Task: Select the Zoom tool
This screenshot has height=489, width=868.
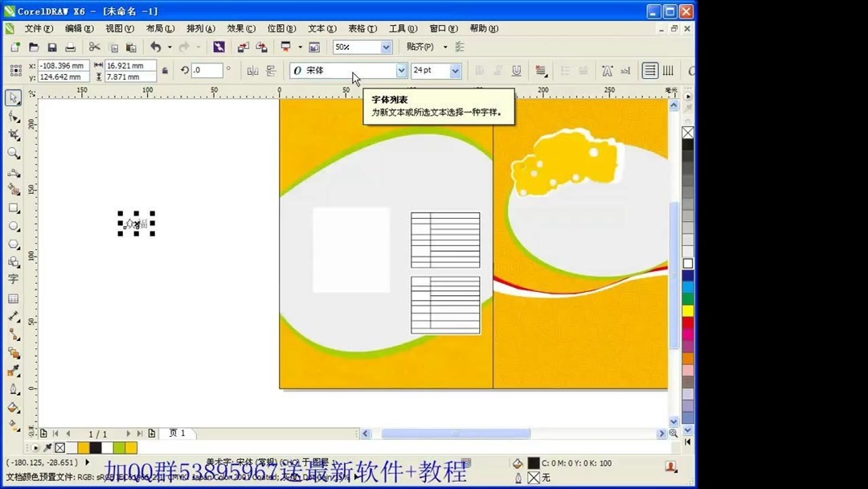Action: tap(13, 153)
